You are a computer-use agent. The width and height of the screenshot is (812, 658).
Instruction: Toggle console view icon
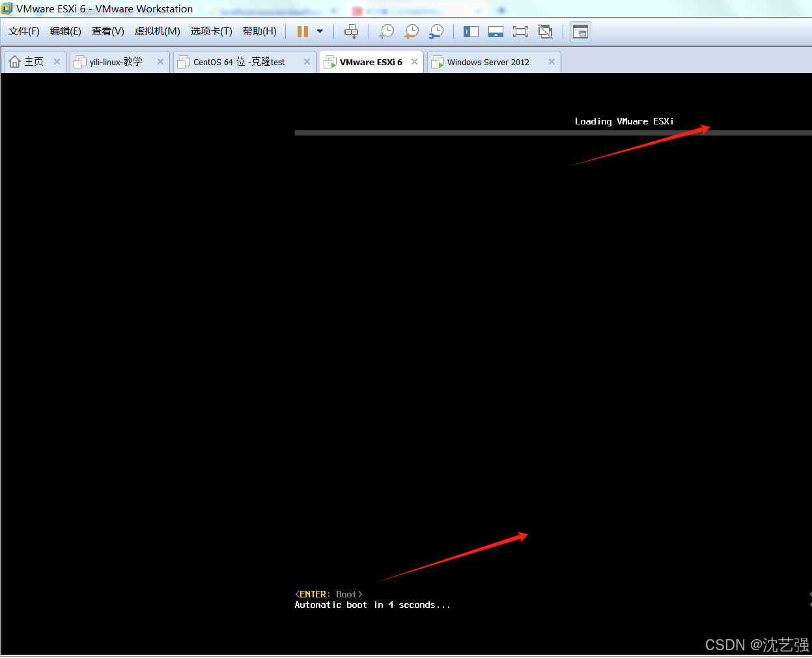coord(580,31)
